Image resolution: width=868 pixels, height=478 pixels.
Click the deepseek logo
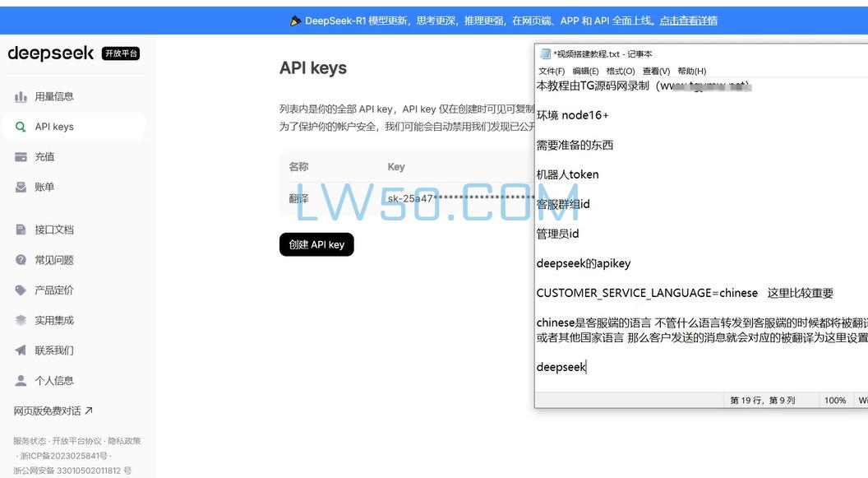click(x=51, y=53)
